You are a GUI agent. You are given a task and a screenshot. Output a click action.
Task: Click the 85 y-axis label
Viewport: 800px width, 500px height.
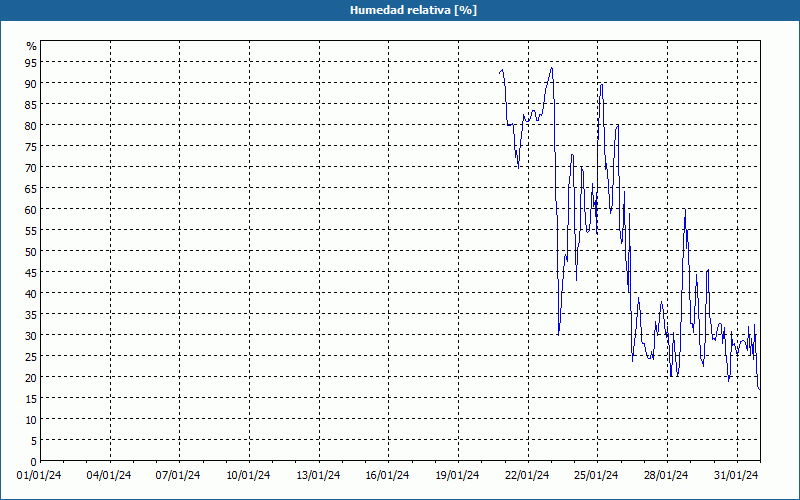(31, 104)
